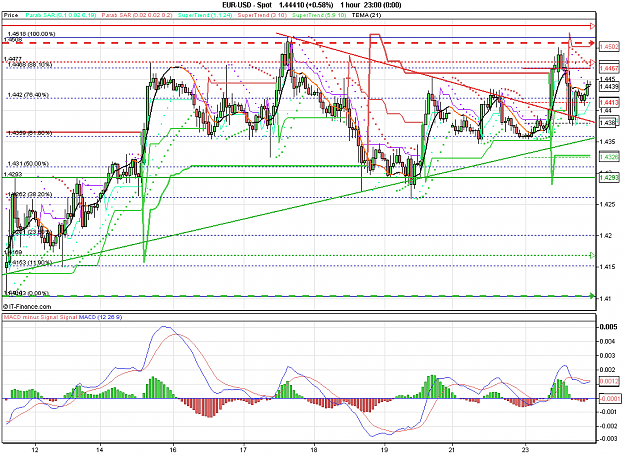Click date label 12 on the time axis
This screenshot has height=455, width=625.
(35, 449)
